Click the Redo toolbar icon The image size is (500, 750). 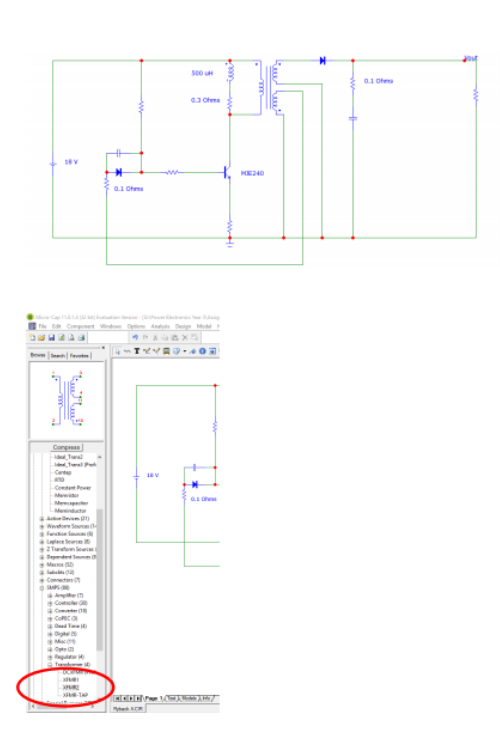coord(145,338)
